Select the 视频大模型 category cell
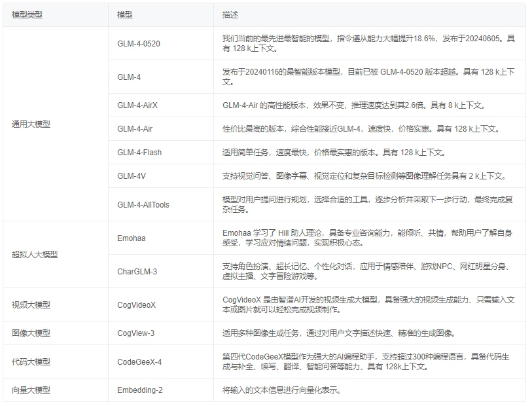 pos(56,305)
